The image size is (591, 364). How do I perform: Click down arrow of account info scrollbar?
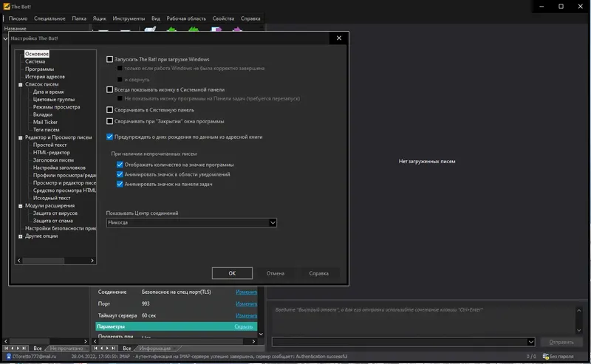click(x=261, y=334)
